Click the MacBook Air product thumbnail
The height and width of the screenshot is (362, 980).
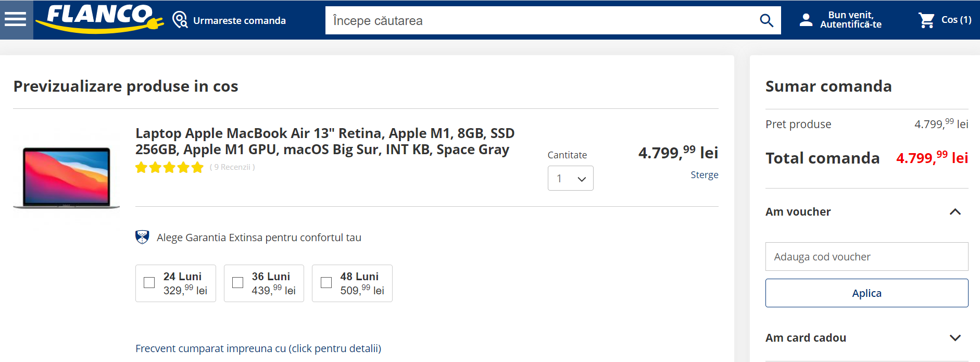(x=67, y=177)
